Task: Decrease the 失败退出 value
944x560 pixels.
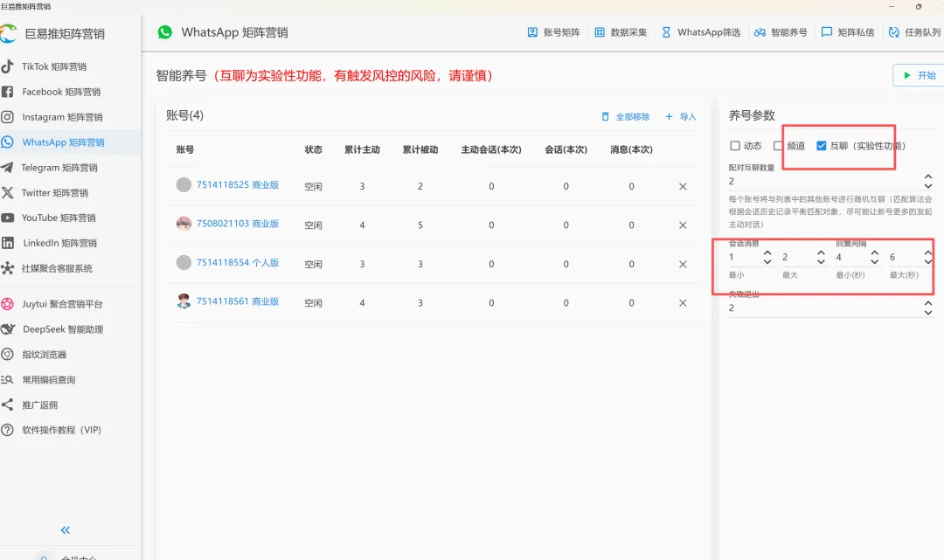Action: pos(930,311)
